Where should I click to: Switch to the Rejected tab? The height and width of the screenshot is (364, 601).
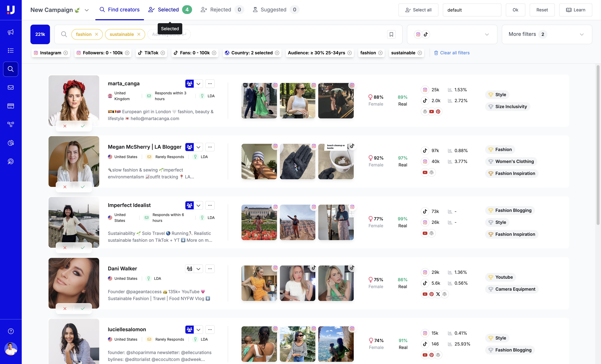[220, 10]
